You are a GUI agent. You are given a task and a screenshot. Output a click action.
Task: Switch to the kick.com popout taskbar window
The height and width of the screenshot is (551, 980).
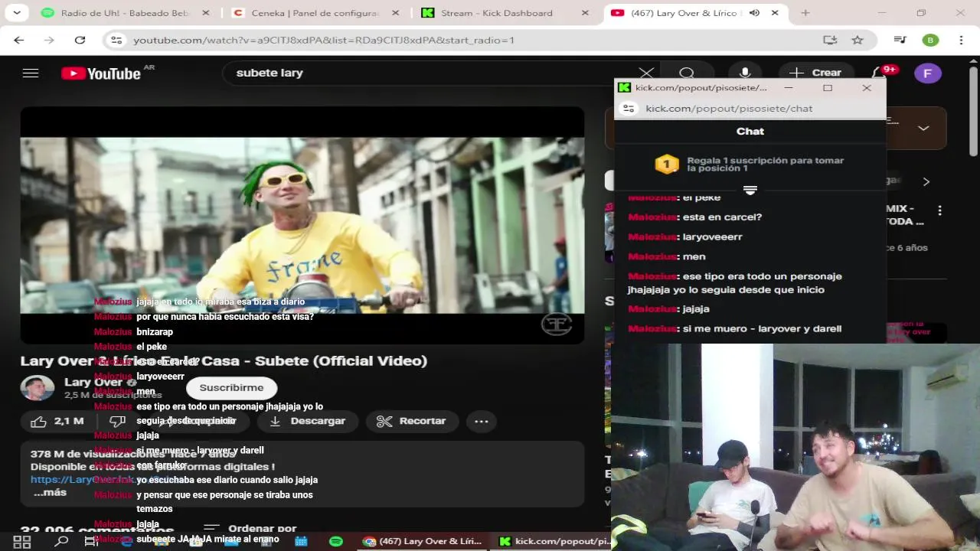pyautogui.click(x=553, y=541)
